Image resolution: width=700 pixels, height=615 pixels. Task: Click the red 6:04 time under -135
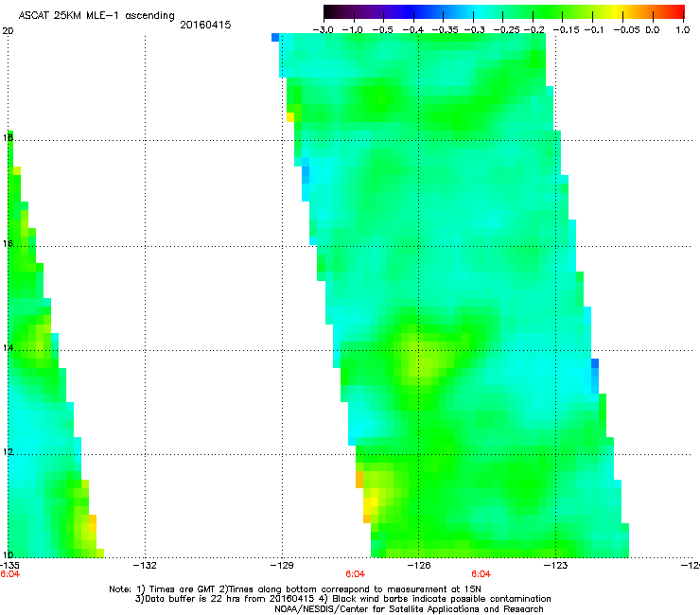click(9, 574)
